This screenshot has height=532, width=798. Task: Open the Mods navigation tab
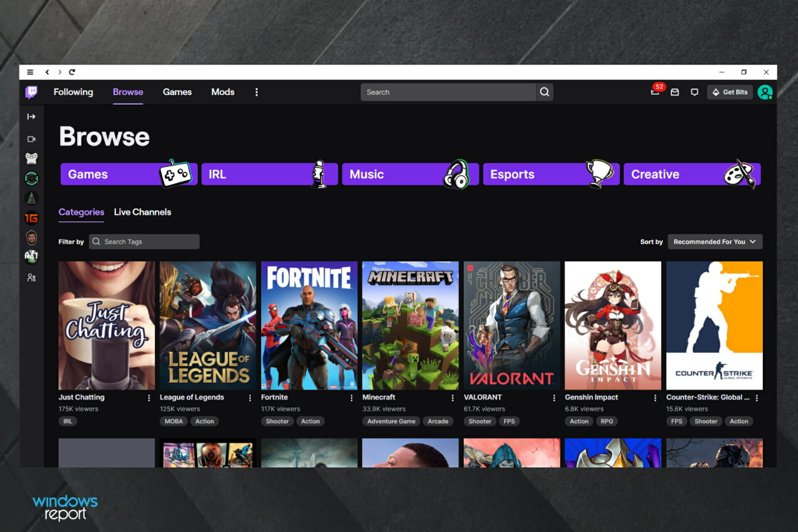click(x=223, y=92)
